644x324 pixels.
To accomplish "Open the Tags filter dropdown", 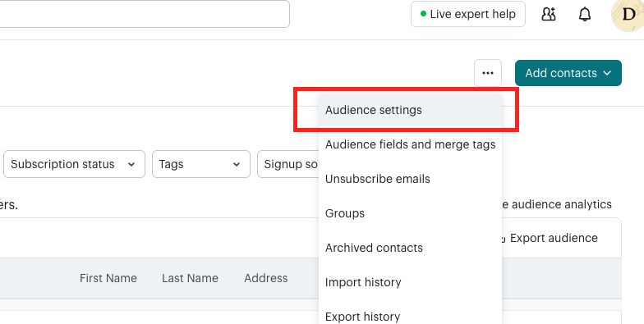I will 200,164.
